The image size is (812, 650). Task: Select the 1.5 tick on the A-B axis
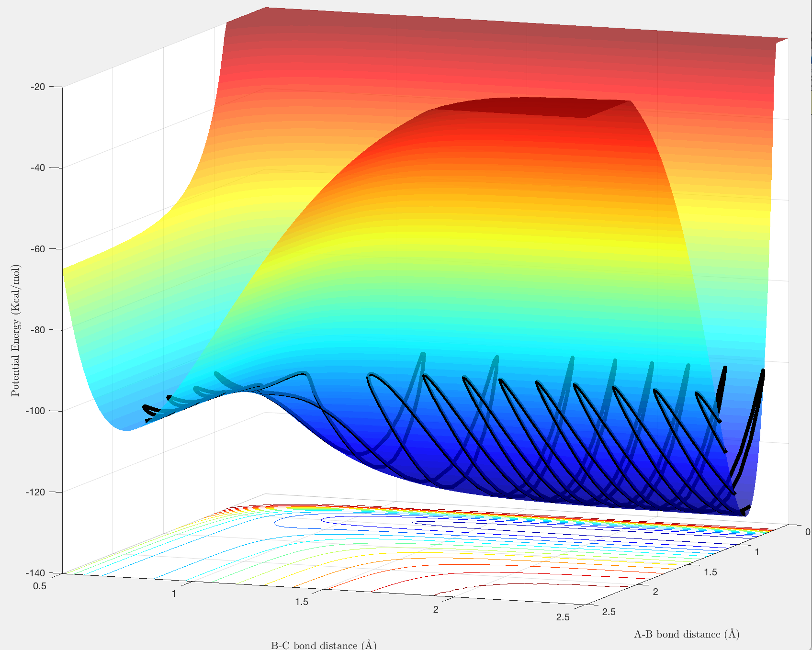710,572
